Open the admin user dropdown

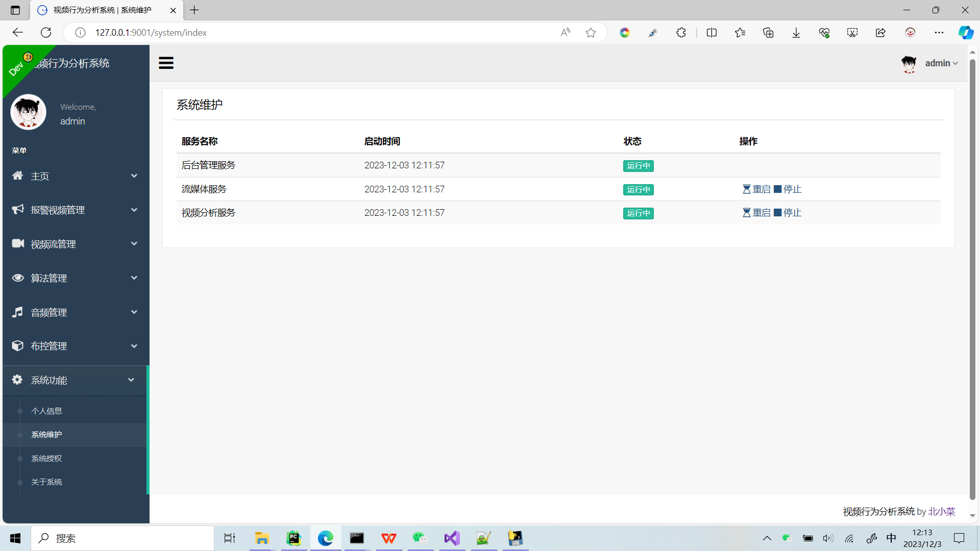[941, 63]
